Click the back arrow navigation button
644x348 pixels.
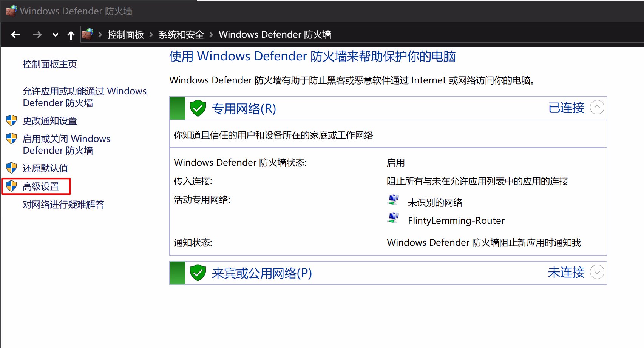tap(15, 35)
